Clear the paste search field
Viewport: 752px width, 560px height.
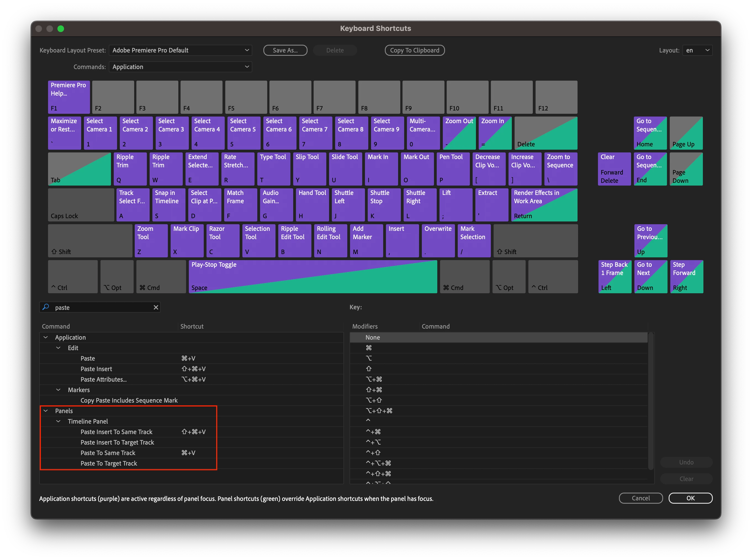pos(156,307)
